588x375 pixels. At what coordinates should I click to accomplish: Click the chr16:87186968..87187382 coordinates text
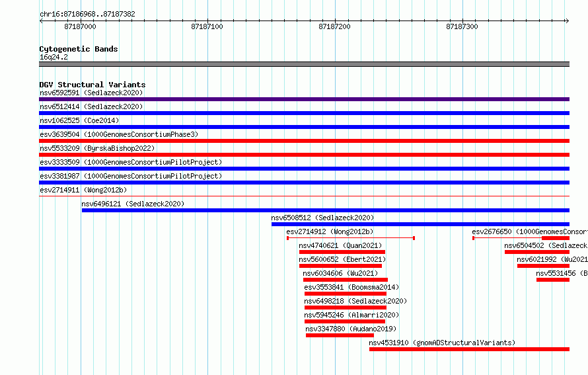point(87,15)
